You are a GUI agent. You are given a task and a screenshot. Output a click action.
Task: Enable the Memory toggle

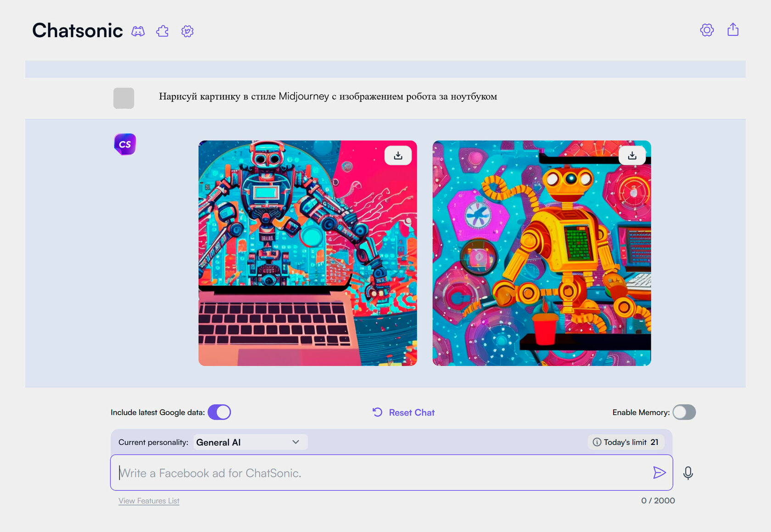click(684, 412)
